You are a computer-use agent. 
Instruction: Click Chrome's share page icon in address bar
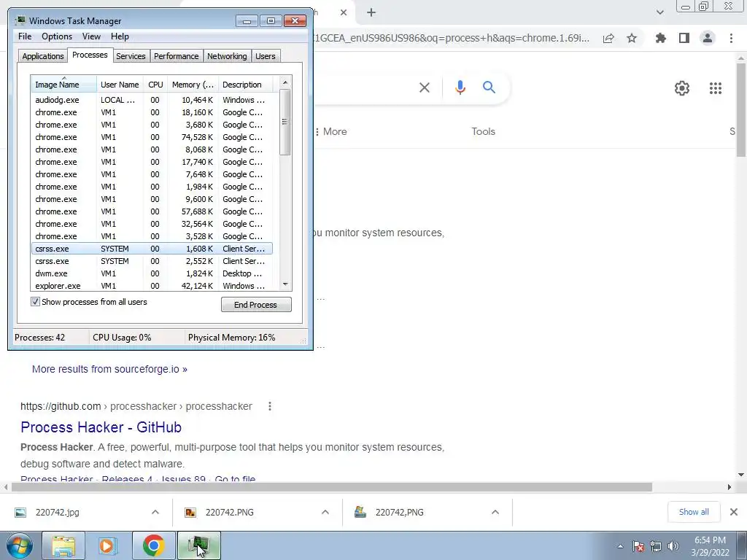pos(608,39)
